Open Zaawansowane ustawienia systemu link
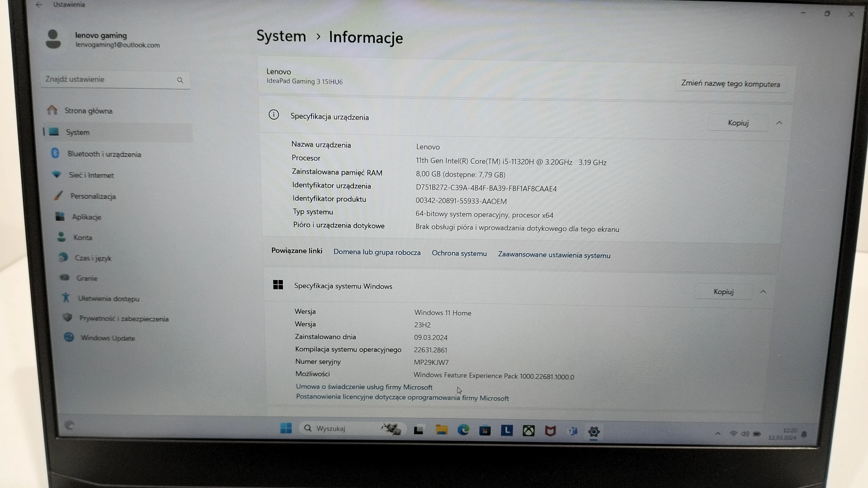This screenshot has width=868, height=488. (554, 255)
